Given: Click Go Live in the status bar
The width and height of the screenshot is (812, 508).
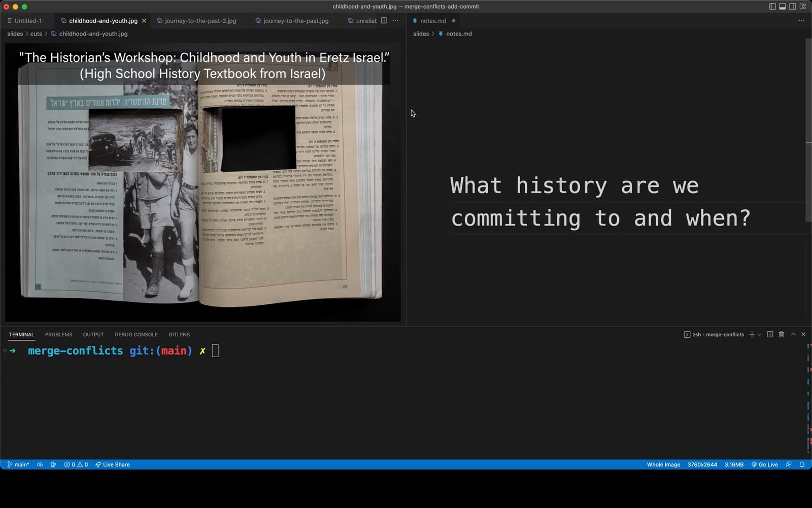Looking at the screenshot, I should point(764,464).
